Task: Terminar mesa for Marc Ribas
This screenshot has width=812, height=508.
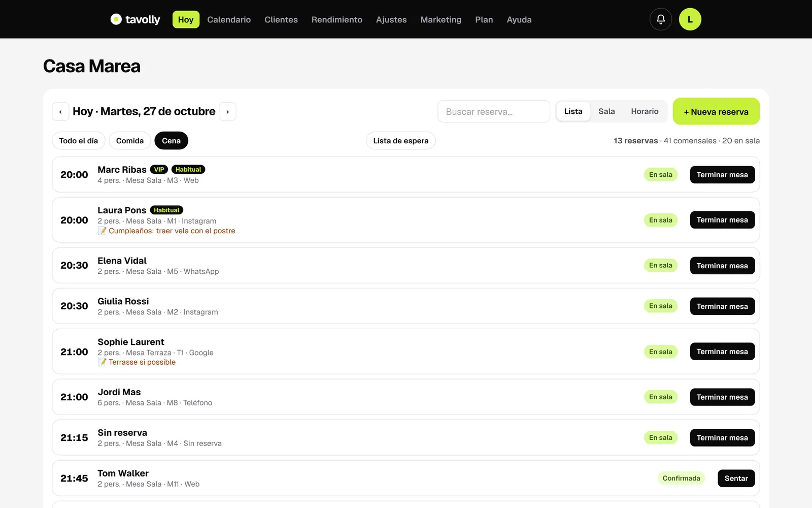Action: pyautogui.click(x=722, y=175)
